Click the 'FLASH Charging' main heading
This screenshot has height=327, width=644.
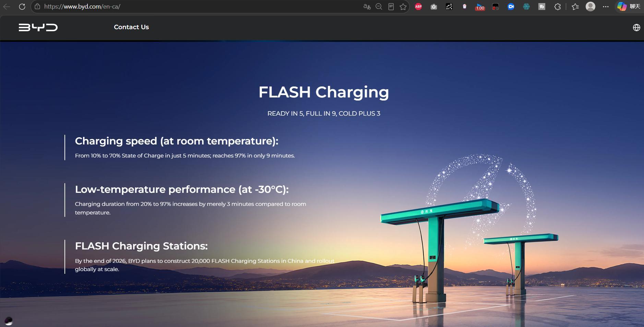324,92
